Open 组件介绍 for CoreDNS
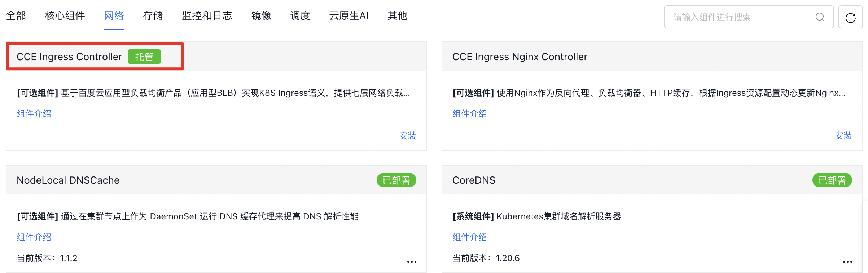Screen dimensions: 868x273 point(470,237)
